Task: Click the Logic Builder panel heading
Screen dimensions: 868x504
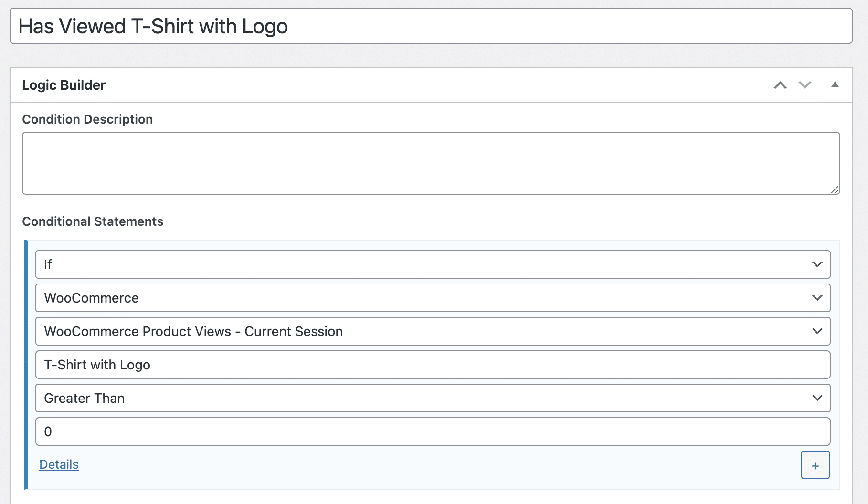Action: (x=64, y=85)
